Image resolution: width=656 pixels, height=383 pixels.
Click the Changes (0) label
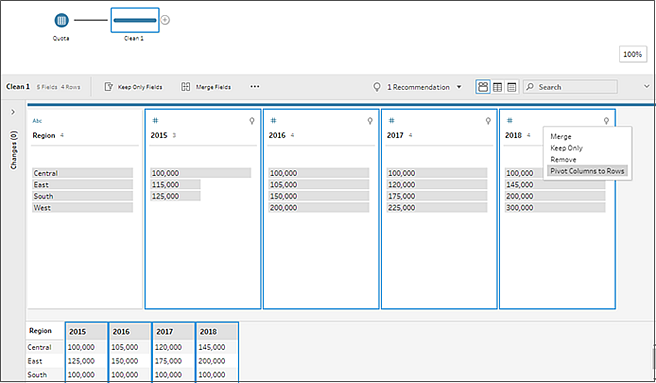coord(14,150)
